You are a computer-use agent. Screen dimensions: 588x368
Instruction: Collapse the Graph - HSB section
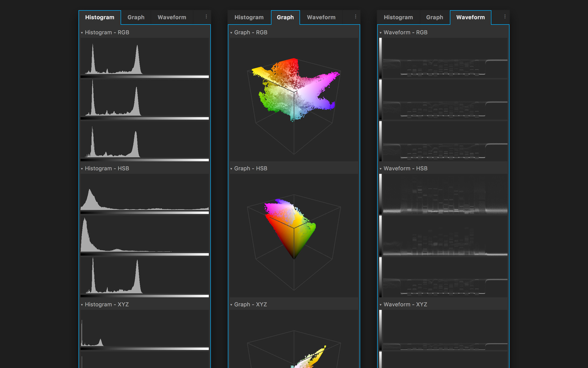click(x=231, y=169)
